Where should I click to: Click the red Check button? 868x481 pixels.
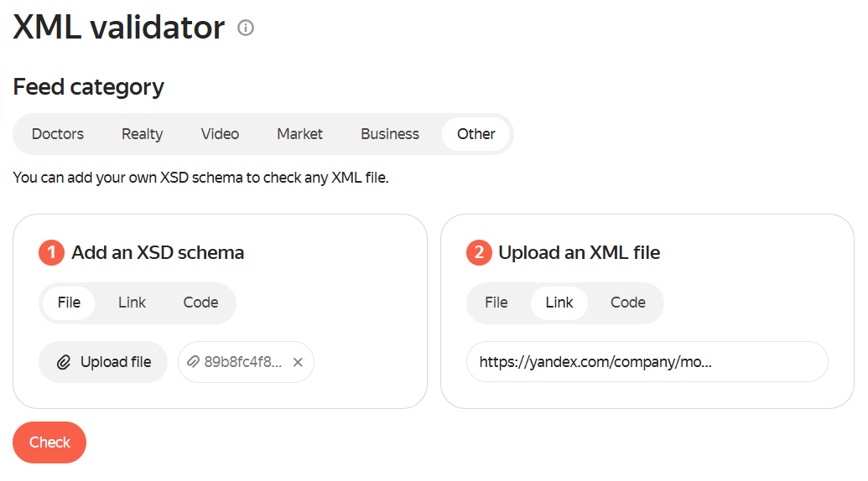[49, 442]
